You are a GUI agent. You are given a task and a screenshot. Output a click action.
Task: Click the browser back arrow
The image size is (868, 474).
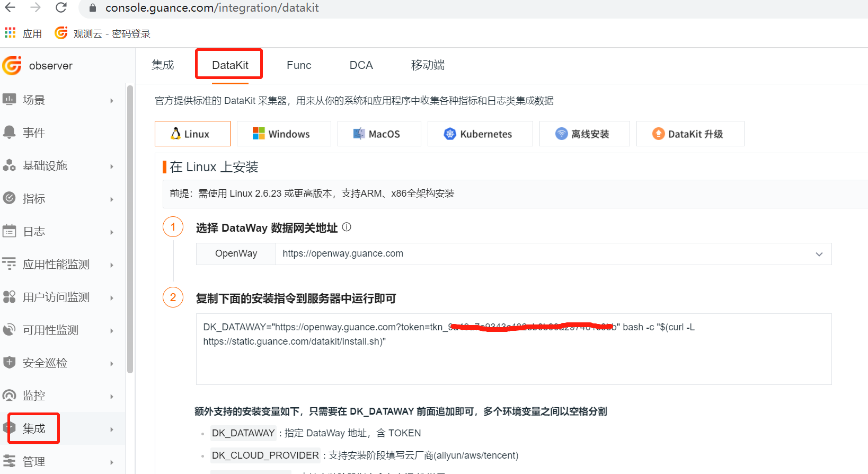pyautogui.click(x=10, y=7)
